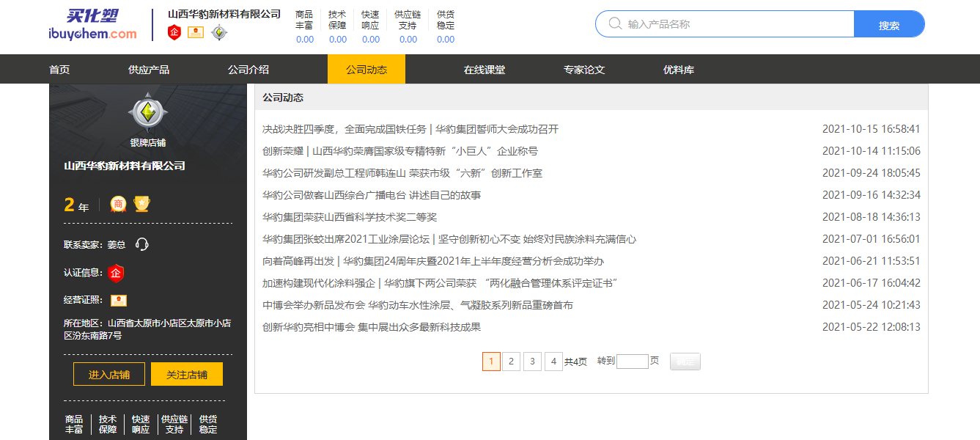Click the large silver store medal in sidebar
This screenshot has height=440, width=980.
click(148, 112)
